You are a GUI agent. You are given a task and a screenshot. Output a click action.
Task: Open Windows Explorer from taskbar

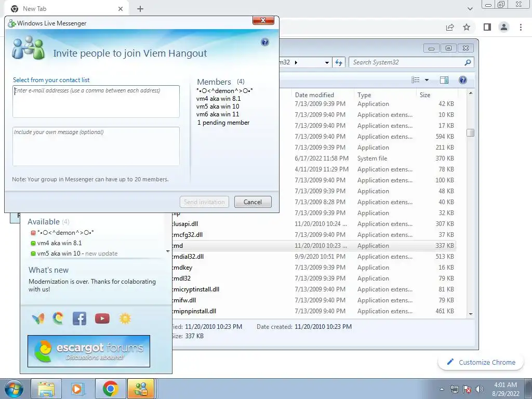[46, 389]
